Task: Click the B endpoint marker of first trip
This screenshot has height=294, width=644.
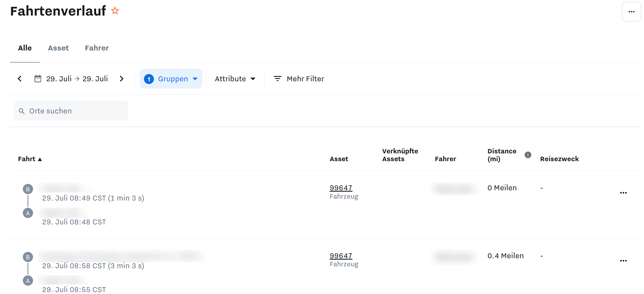Action: pos(28,189)
